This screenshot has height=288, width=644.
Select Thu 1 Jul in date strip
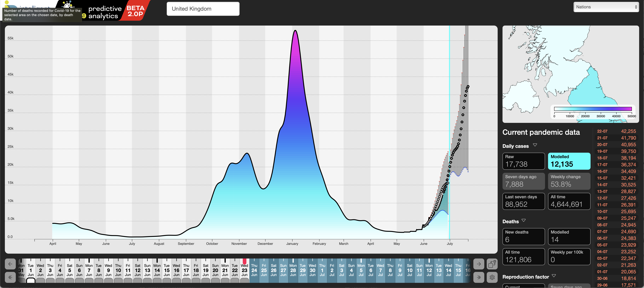[x=322, y=270]
